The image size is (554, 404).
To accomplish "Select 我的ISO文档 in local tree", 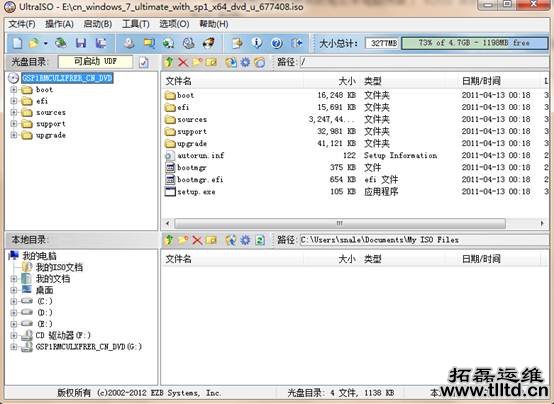I will [x=59, y=267].
